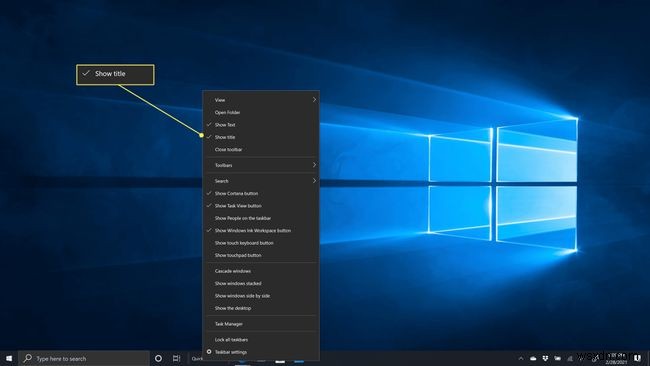This screenshot has width=650, height=366.
Task: Click the magnifier icon in the search box
Action: (x=27, y=358)
